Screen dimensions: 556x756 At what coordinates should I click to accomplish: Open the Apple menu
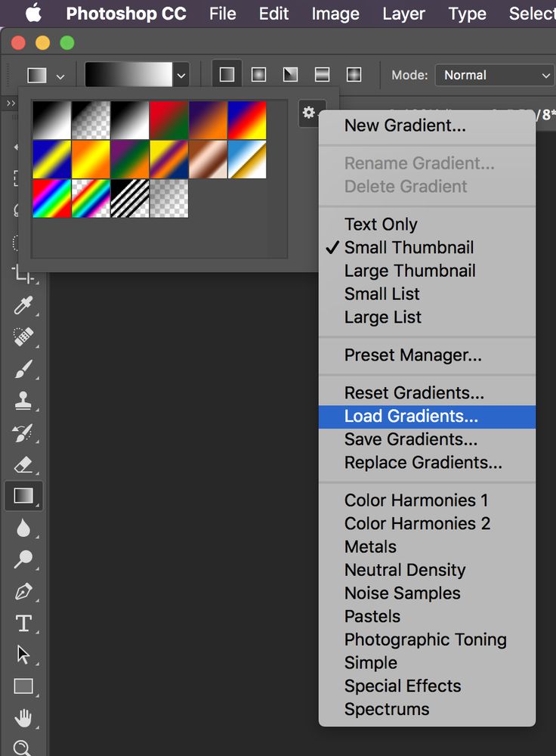pyautogui.click(x=33, y=14)
